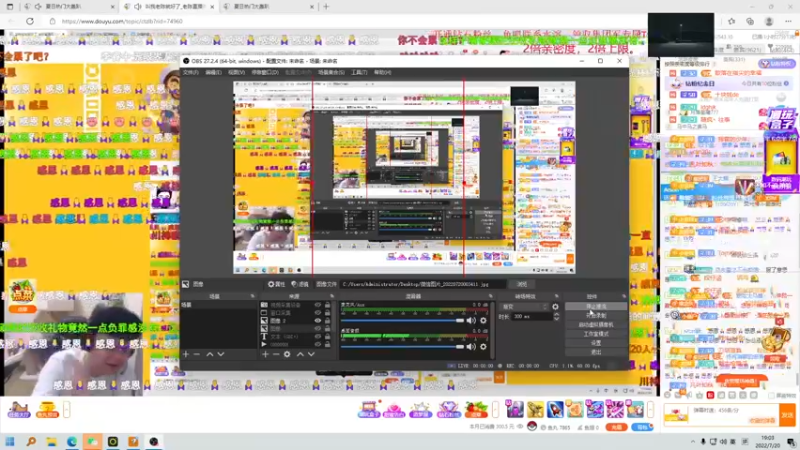Pop out the Sources dock panel
The image size is (800, 450).
click(332, 296)
